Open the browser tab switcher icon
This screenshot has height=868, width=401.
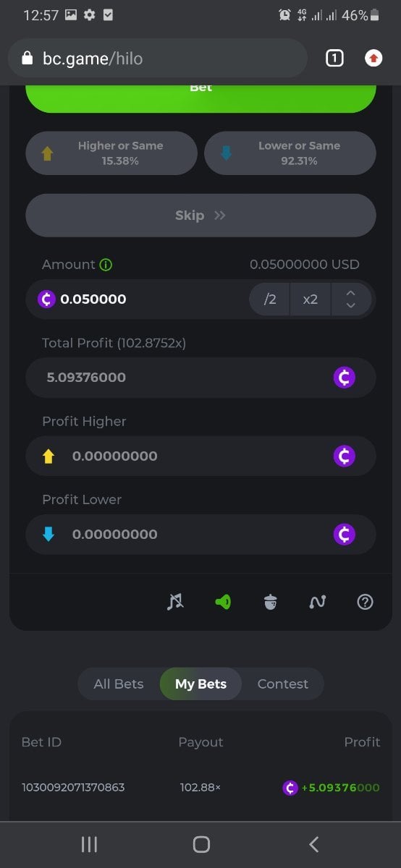point(334,59)
